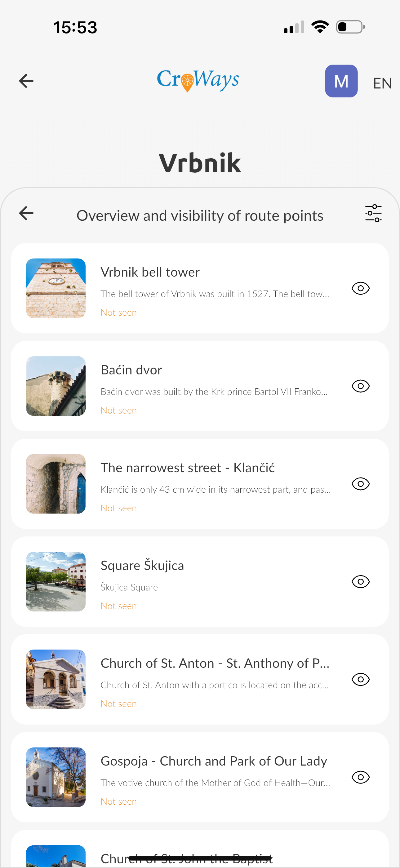The image size is (400, 868).
Task: Open Church of St. Anton entry title
Action: [x=215, y=663]
